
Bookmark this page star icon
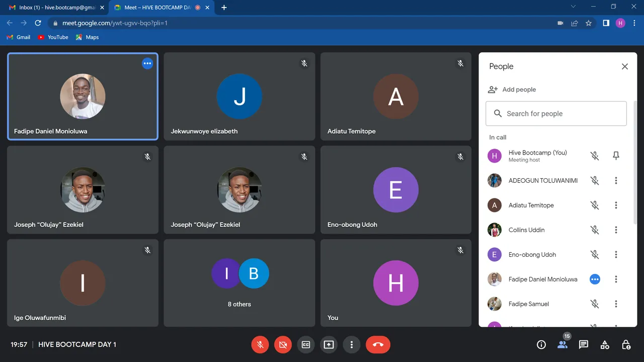click(589, 23)
